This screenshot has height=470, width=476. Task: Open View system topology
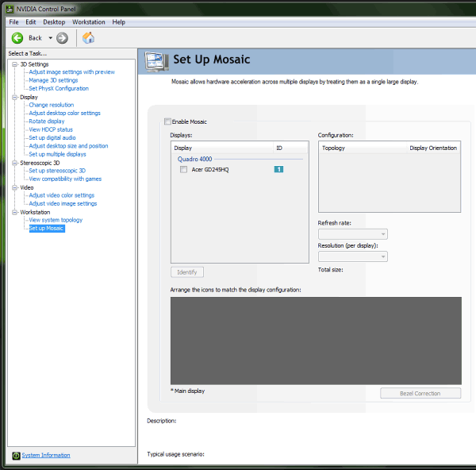[x=56, y=220]
